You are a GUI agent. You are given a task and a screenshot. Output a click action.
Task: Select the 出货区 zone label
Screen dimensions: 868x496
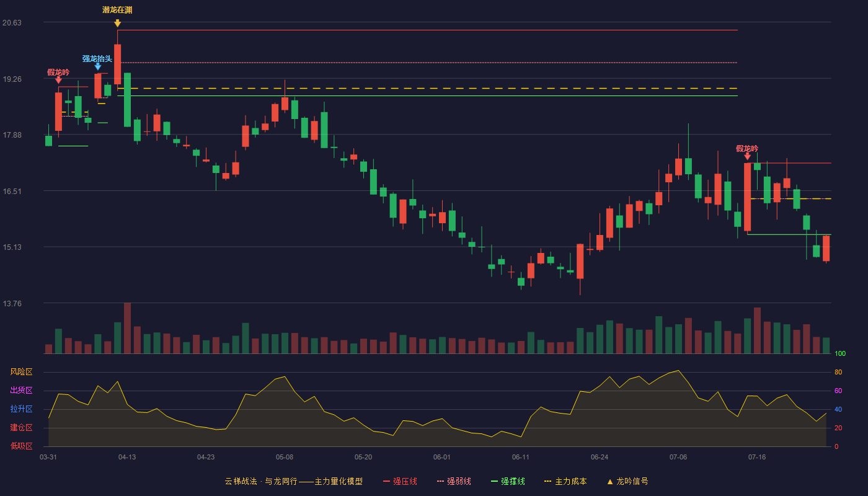[x=21, y=391]
